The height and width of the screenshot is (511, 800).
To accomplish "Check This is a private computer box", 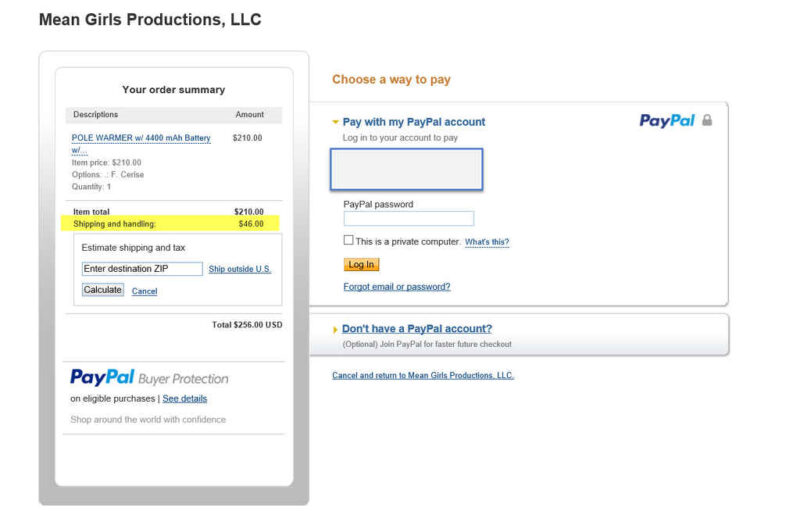I will (348, 241).
